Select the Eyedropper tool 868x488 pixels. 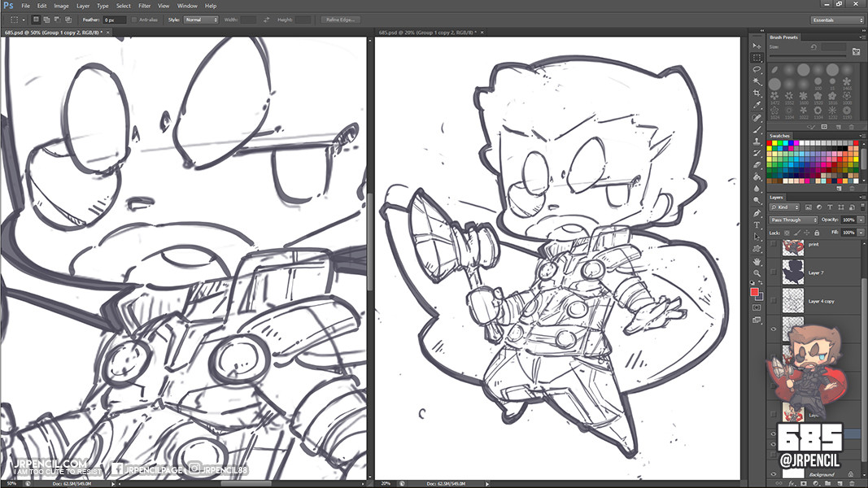click(x=757, y=105)
